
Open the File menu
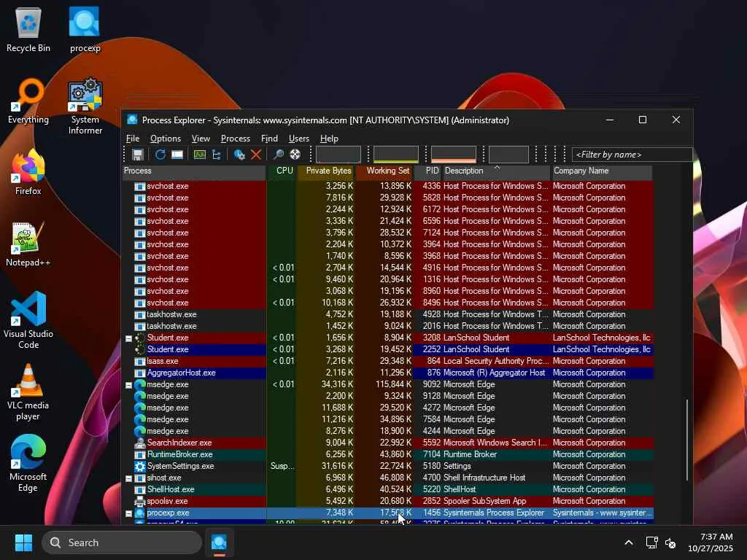click(x=133, y=139)
